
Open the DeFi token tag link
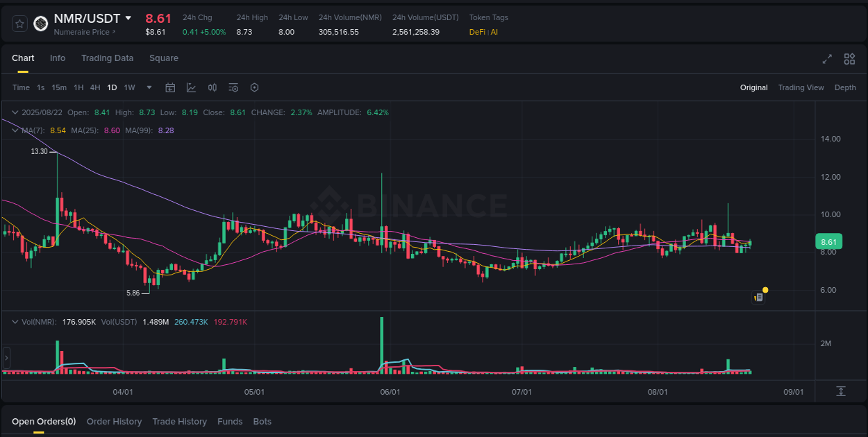click(x=476, y=32)
